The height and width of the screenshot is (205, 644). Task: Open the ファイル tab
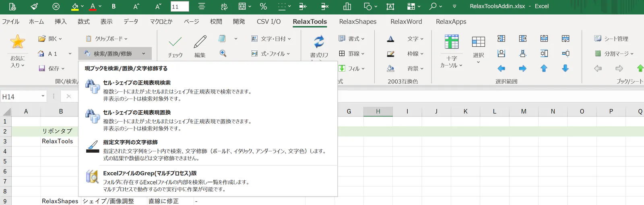pos(11,22)
